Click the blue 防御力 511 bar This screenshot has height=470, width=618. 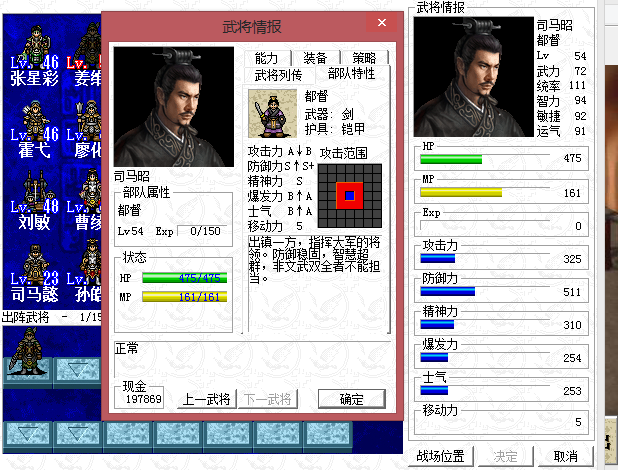tap(447, 291)
